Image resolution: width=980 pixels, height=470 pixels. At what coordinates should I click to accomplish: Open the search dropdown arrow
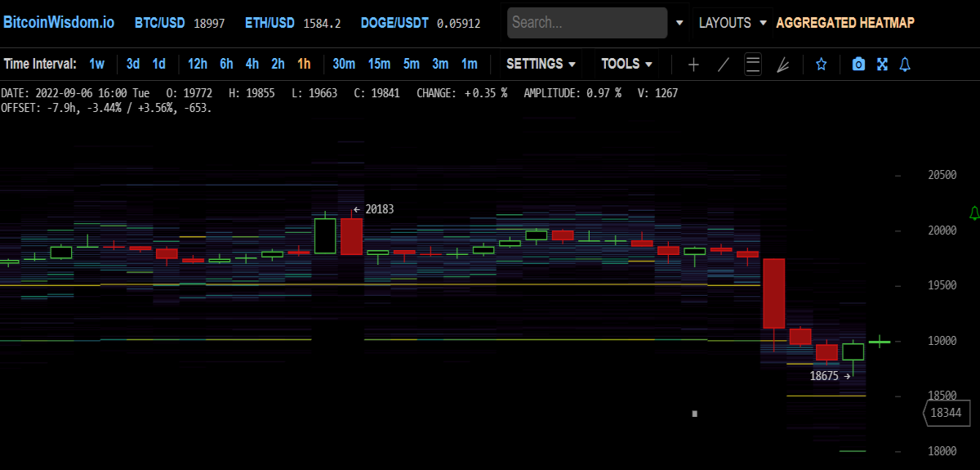[679, 23]
